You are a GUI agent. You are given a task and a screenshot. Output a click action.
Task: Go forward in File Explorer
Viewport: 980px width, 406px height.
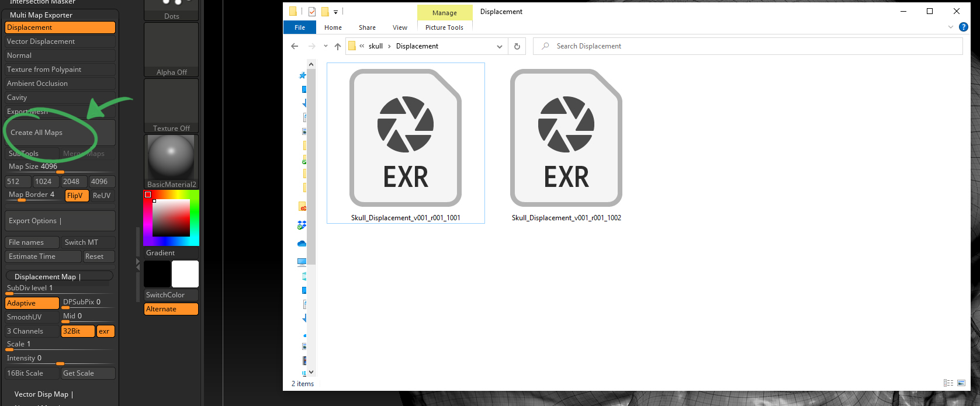point(312,46)
